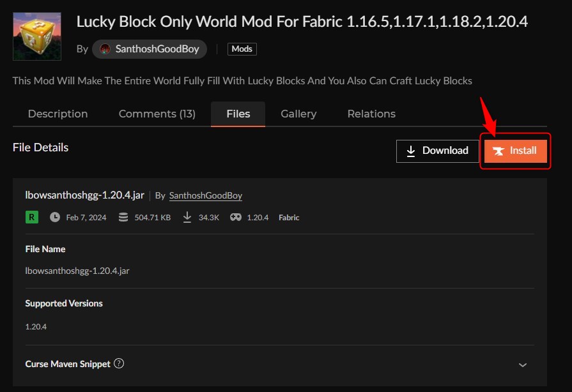Click the Install button
The width and height of the screenshot is (572, 392).
click(515, 151)
